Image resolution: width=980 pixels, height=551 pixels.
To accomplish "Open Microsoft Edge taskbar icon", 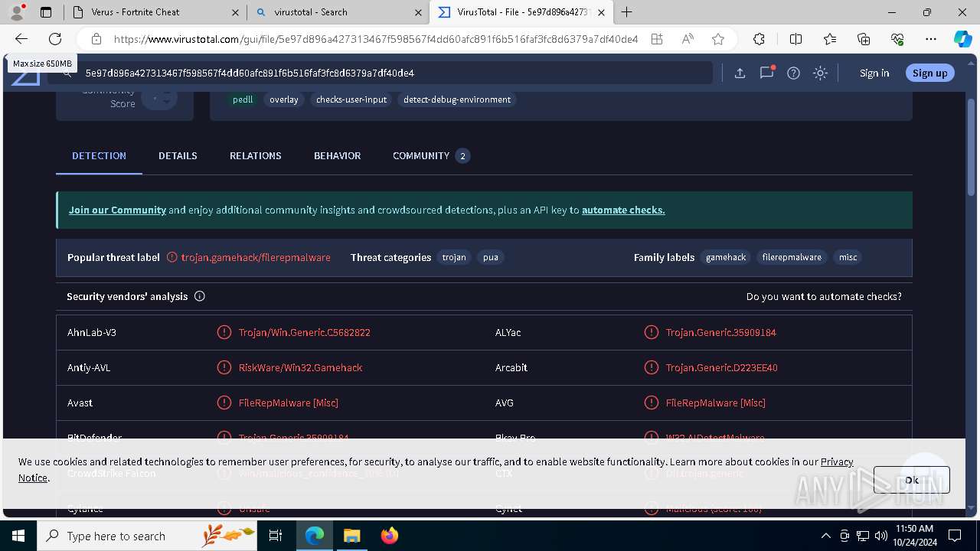I will (x=315, y=536).
